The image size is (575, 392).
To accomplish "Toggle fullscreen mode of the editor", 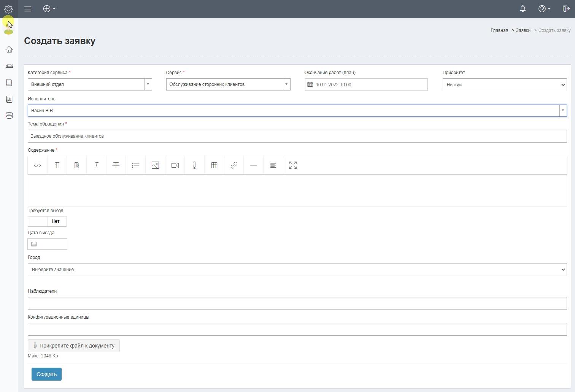I will pos(293,165).
